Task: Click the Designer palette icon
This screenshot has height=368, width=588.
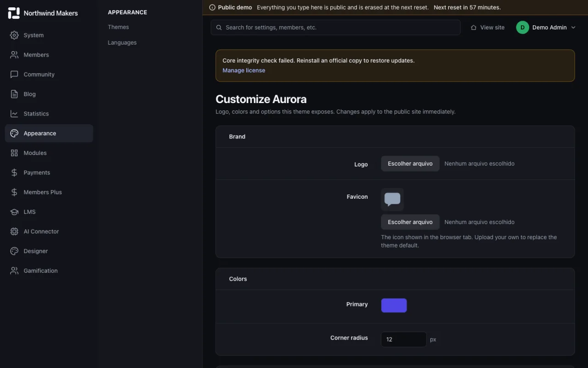Action: click(14, 251)
